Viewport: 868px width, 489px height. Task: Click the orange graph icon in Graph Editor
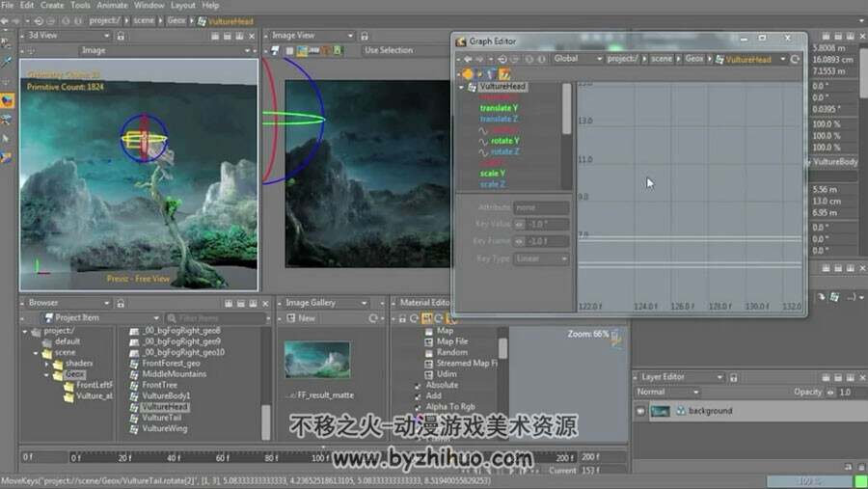coord(504,73)
